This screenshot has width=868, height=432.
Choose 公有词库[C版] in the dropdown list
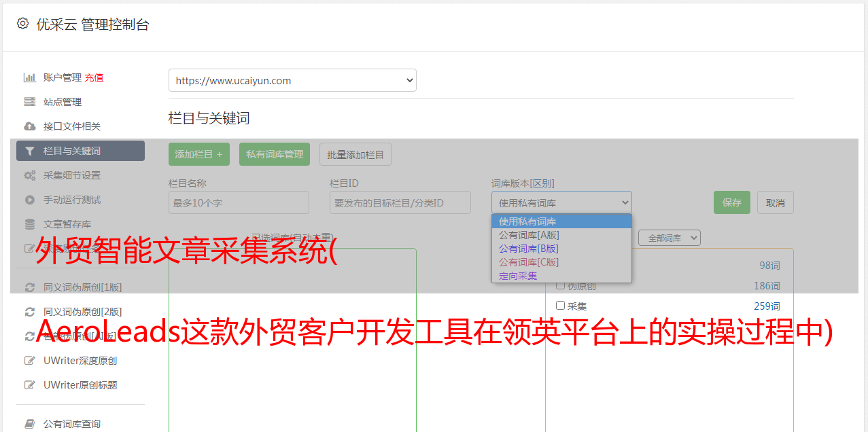click(561, 262)
